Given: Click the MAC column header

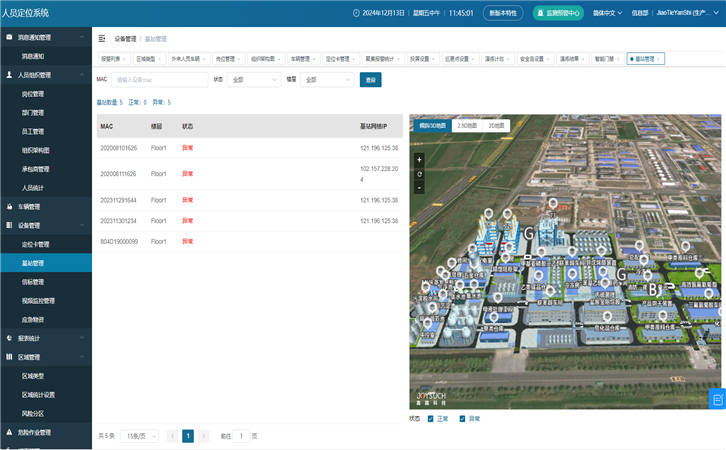Looking at the screenshot, I should (107, 126).
